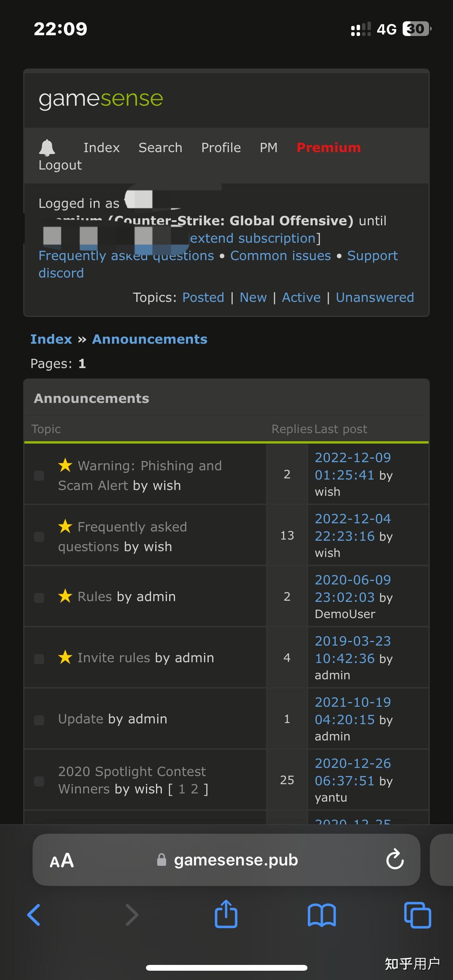Reload page with refresh icon
This screenshot has height=980, width=453.
pyautogui.click(x=395, y=860)
